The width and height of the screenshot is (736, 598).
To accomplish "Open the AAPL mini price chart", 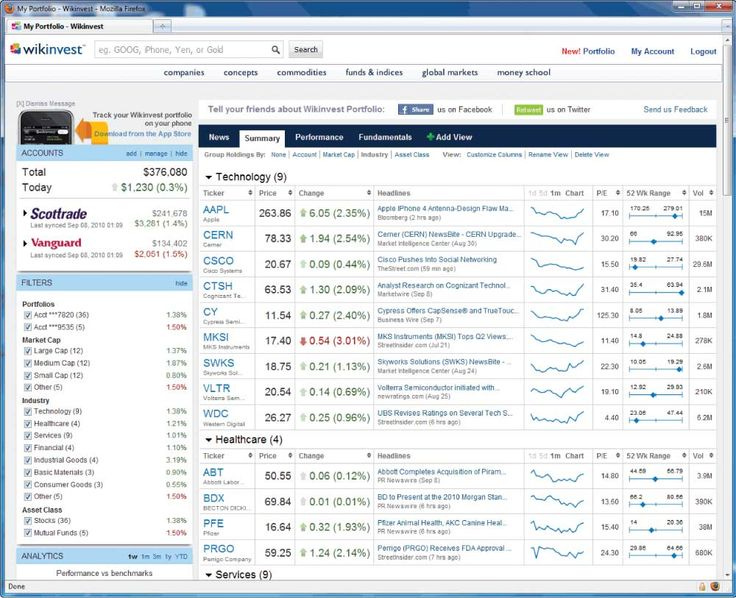I will point(557,213).
